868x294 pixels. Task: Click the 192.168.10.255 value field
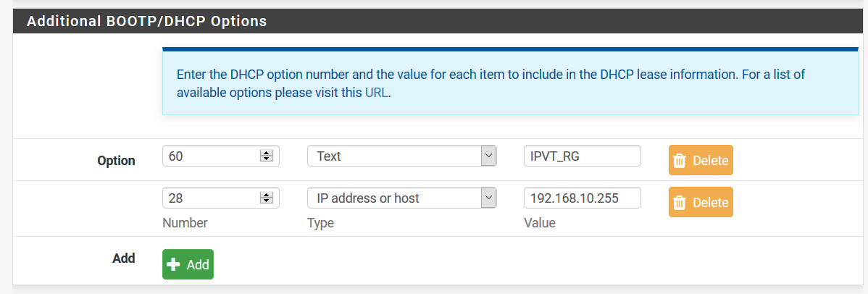point(582,198)
